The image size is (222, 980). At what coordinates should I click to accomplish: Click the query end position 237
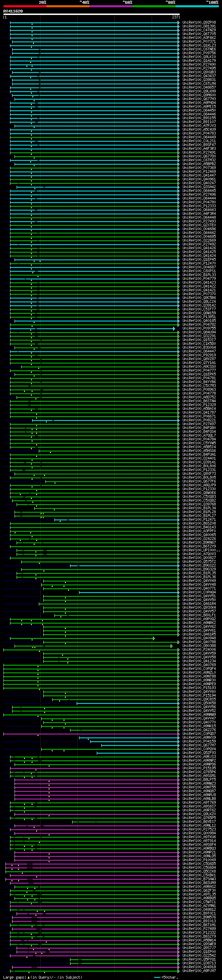175,17
